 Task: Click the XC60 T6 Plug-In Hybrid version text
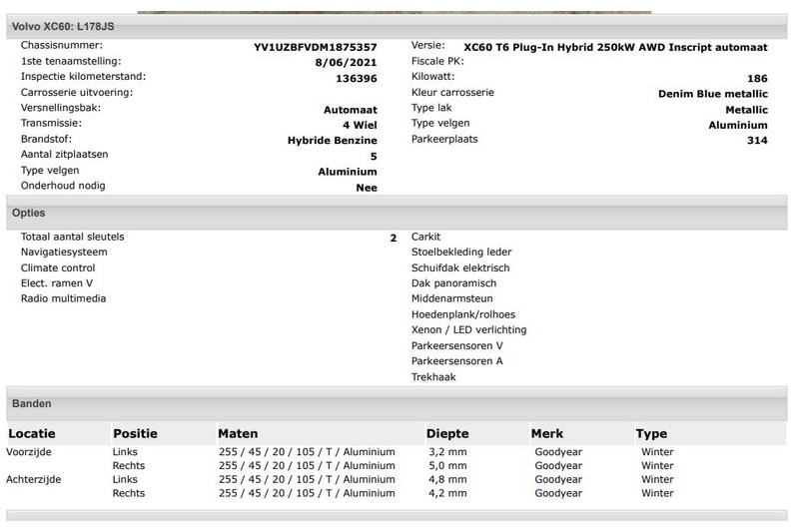(x=615, y=47)
